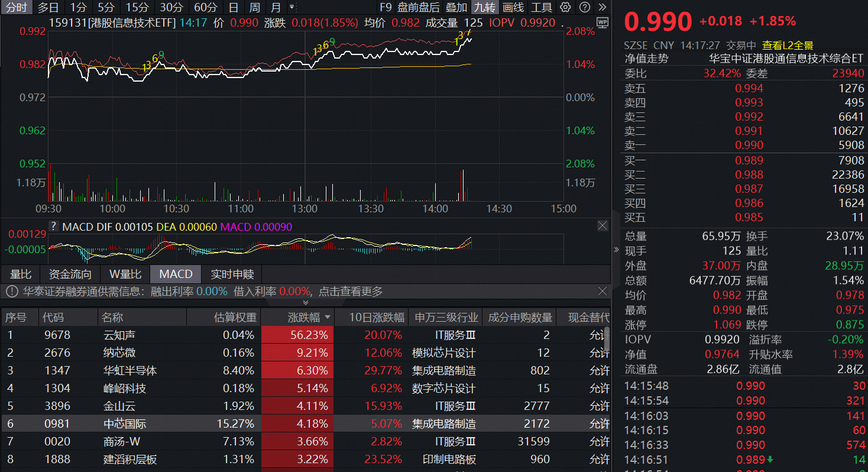Dismiss the 华泰证券 margin info banner
The image size is (868, 472).
(602, 291)
